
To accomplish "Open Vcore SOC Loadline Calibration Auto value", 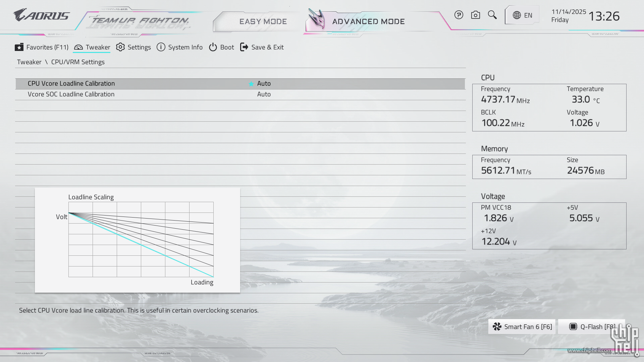I will (x=264, y=94).
